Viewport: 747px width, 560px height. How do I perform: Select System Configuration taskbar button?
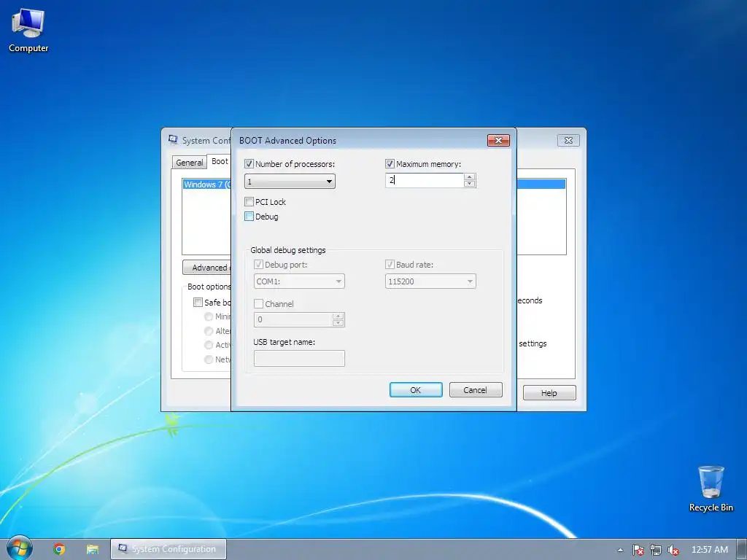[169, 549]
